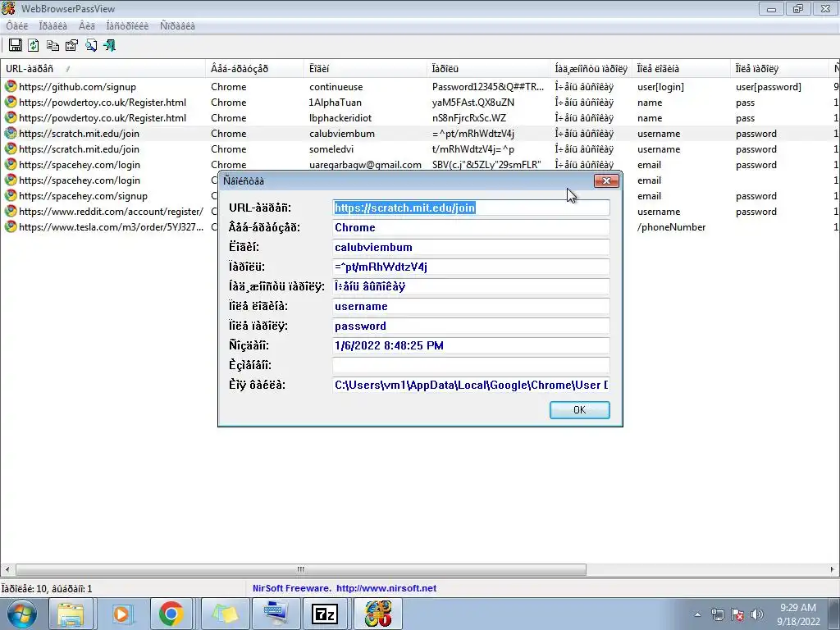840x630 pixels.
Task: Open Google Chrome from the taskbar
Action: (171, 614)
